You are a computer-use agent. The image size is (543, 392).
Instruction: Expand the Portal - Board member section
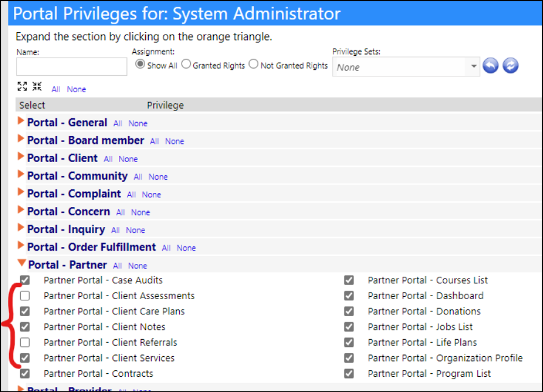21,139
